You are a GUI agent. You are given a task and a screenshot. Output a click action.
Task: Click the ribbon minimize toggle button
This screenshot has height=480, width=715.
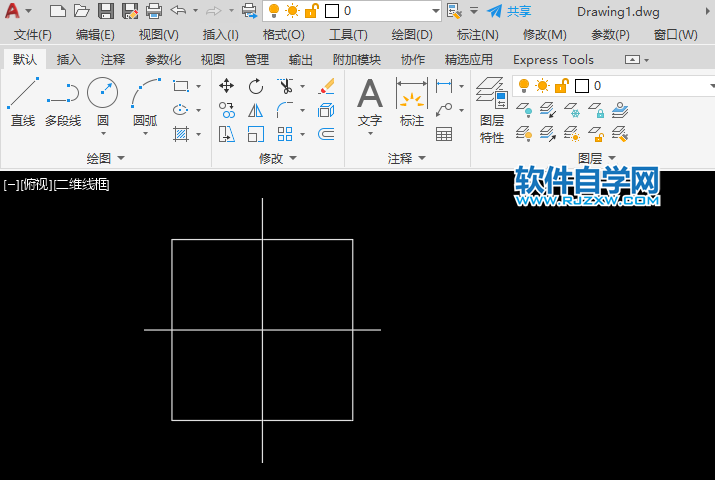(632, 59)
